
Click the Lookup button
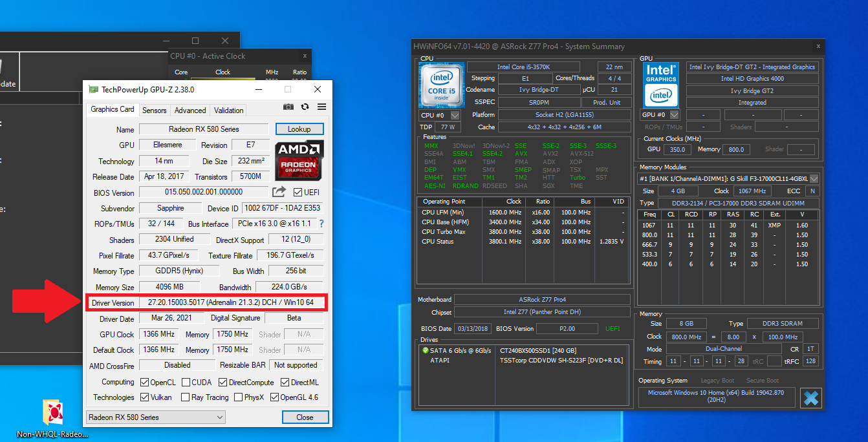pyautogui.click(x=299, y=129)
